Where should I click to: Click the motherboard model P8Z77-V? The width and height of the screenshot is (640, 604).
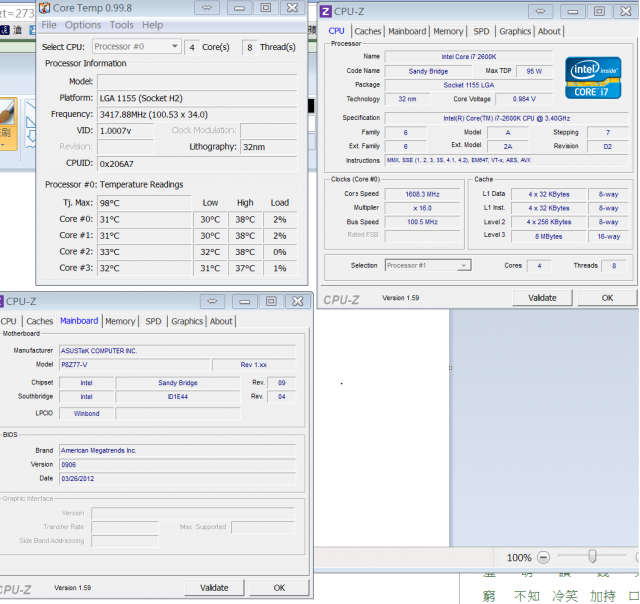pyautogui.click(x=135, y=365)
